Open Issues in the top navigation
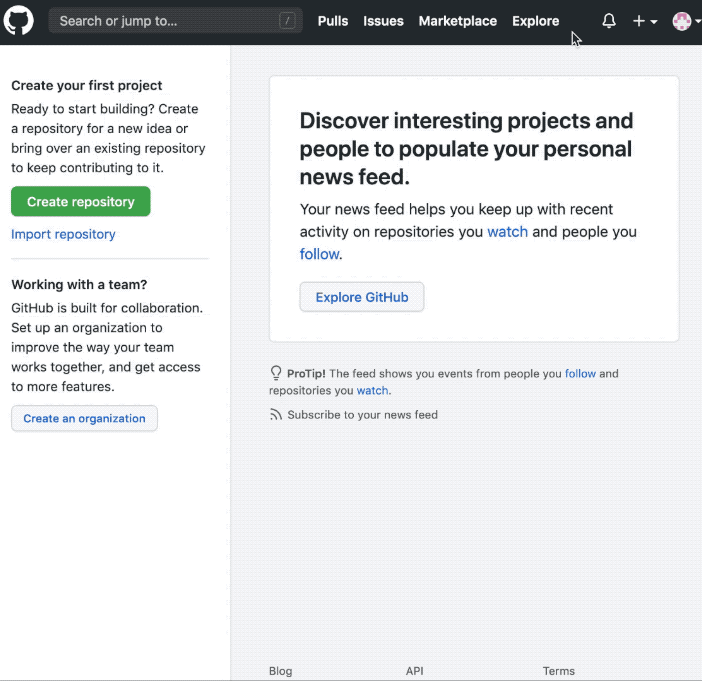Screen dimensions: 702x681 coord(383,21)
